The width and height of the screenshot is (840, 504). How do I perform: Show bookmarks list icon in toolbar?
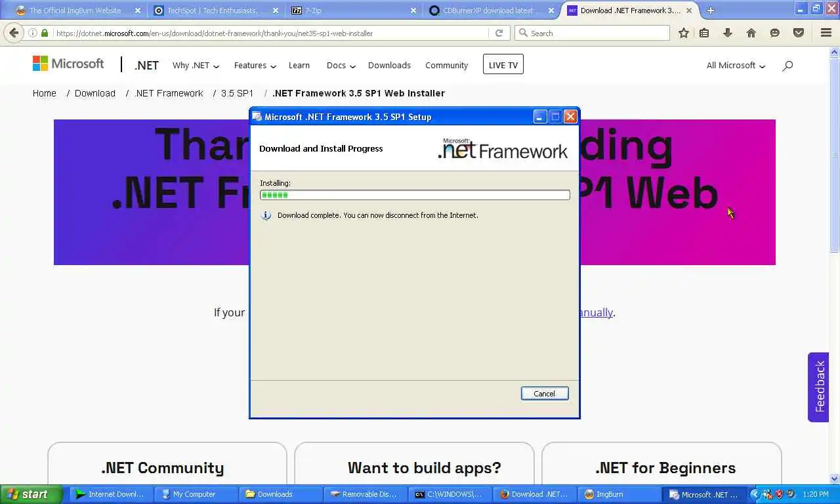click(704, 33)
